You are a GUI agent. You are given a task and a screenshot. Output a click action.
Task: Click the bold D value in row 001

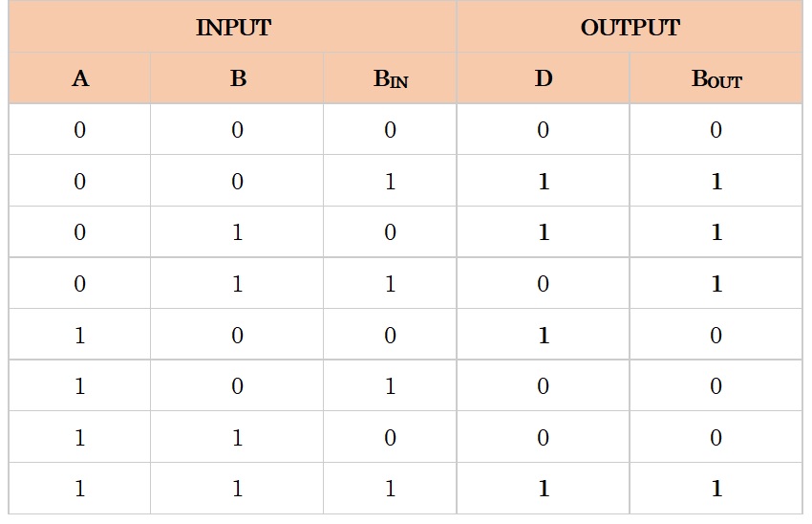coord(544,182)
